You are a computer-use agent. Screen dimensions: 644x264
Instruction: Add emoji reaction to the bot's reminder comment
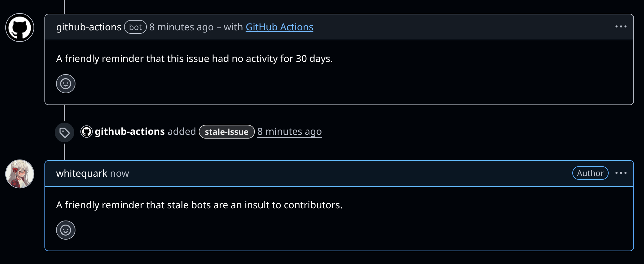pyautogui.click(x=66, y=84)
